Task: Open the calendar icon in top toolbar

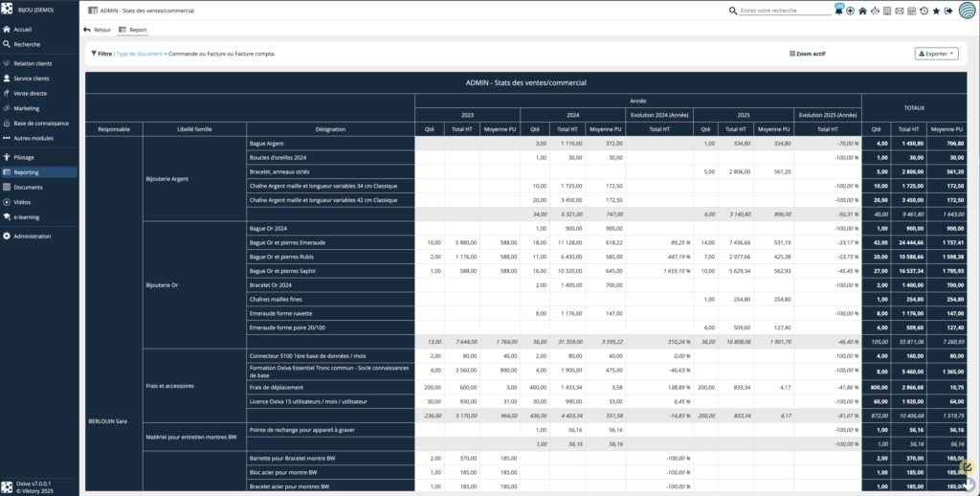Action: [911, 11]
